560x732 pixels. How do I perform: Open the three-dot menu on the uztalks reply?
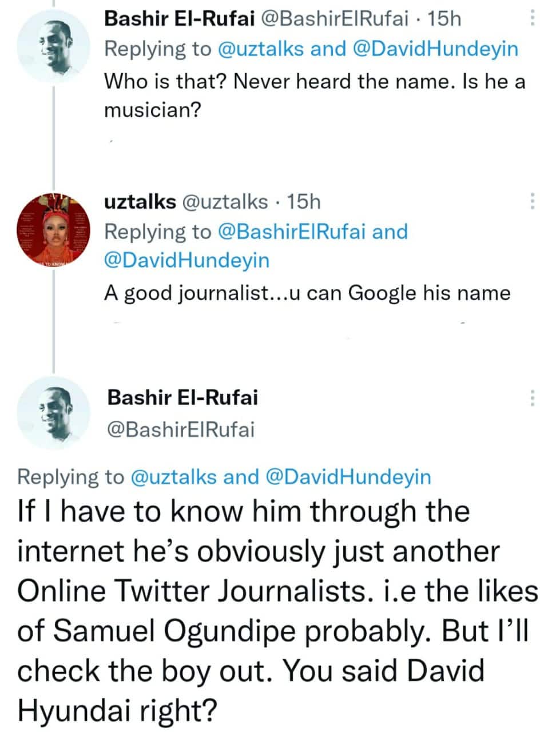click(532, 201)
